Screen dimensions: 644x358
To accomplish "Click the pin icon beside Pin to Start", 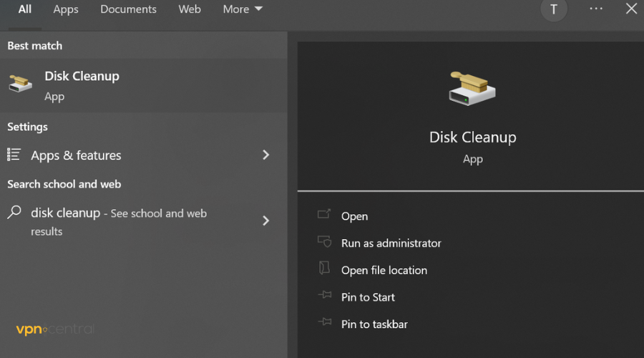I will [324, 296].
